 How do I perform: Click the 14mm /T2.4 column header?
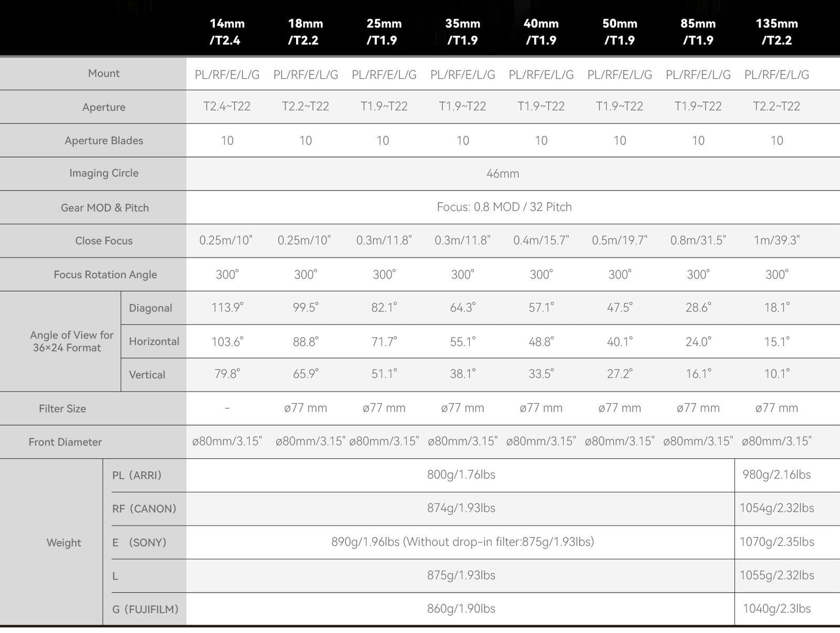click(227, 31)
